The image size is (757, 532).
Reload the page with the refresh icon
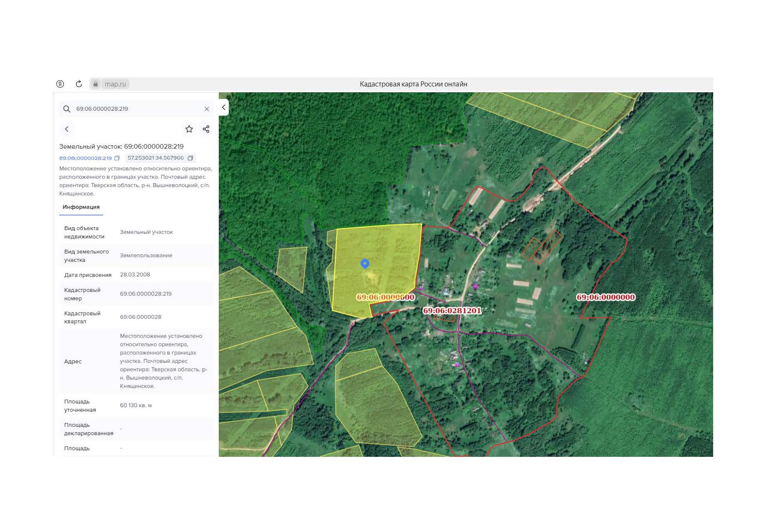click(78, 84)
